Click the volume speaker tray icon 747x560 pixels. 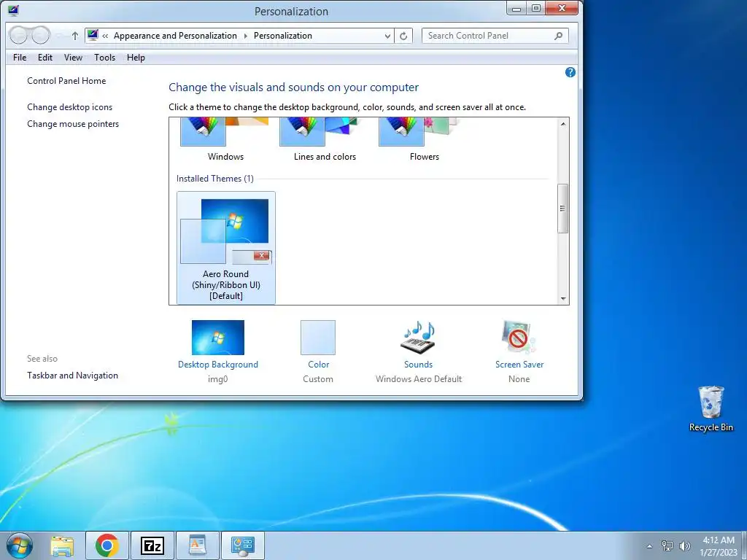[x=684, y=545]
